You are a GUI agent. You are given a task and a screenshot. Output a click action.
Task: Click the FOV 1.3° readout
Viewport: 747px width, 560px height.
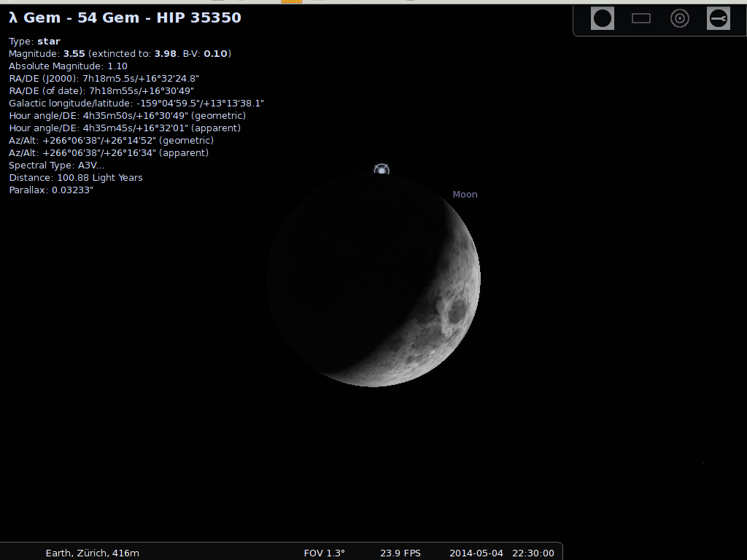pyautogui.click(x=324, y=553)
